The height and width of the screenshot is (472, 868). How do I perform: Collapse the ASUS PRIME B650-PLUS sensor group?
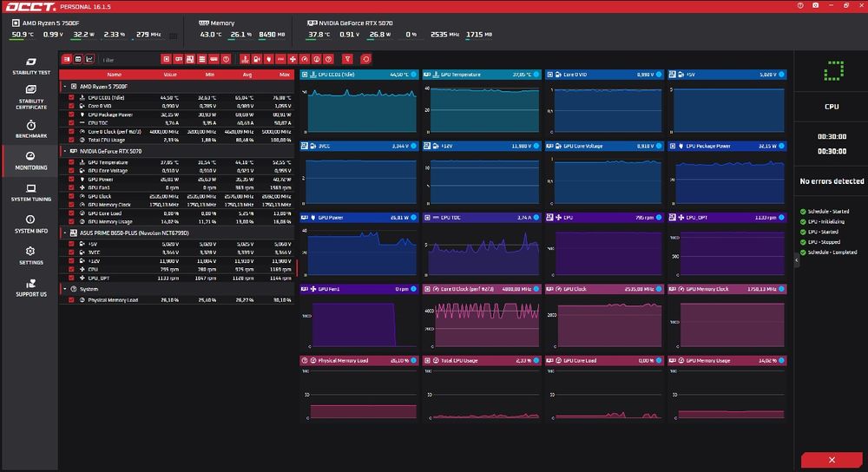pos(65,233)
